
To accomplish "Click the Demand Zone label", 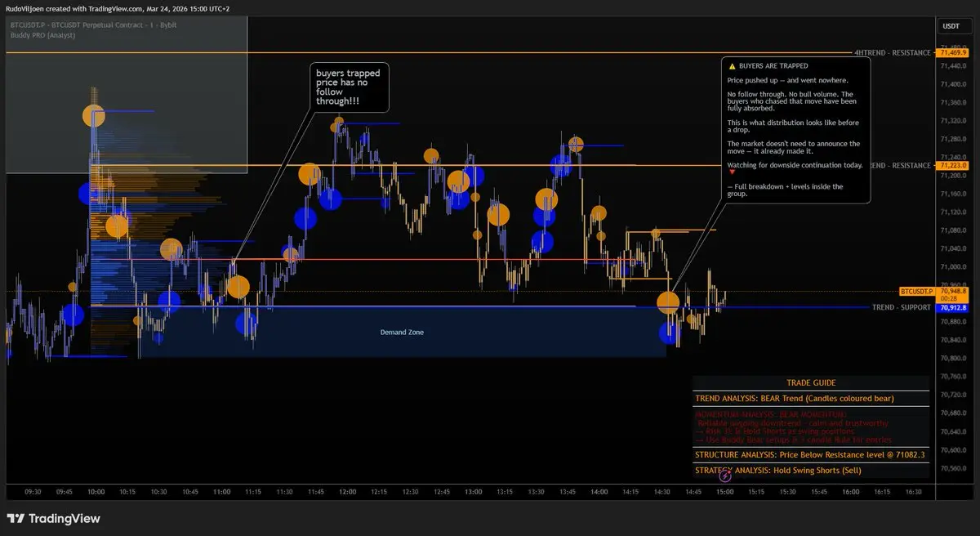I will 402,333.
